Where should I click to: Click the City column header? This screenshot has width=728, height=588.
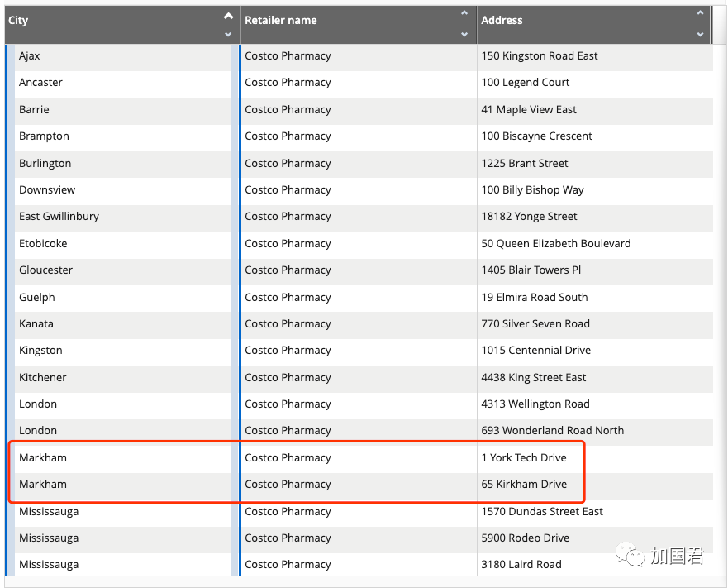122,25
